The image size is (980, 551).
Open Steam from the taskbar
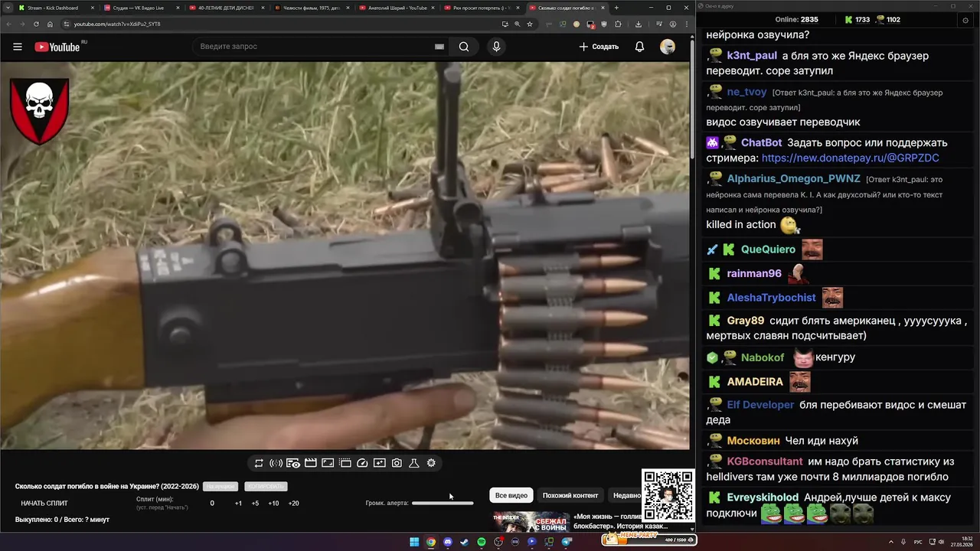(x=465, y=542)
